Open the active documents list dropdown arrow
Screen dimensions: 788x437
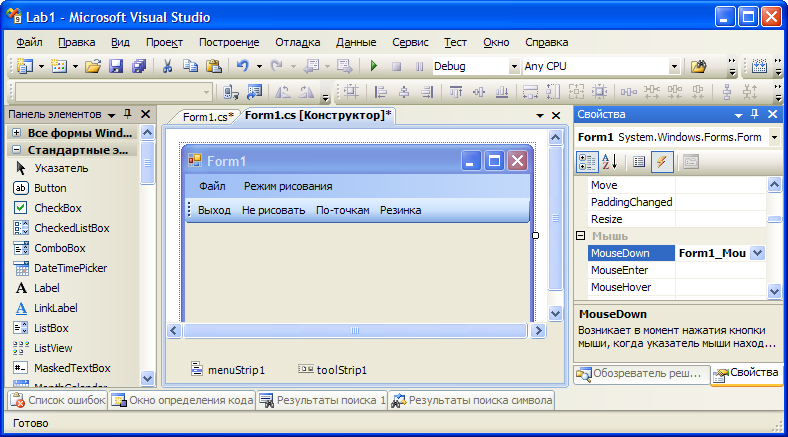[x=540, y=116]
